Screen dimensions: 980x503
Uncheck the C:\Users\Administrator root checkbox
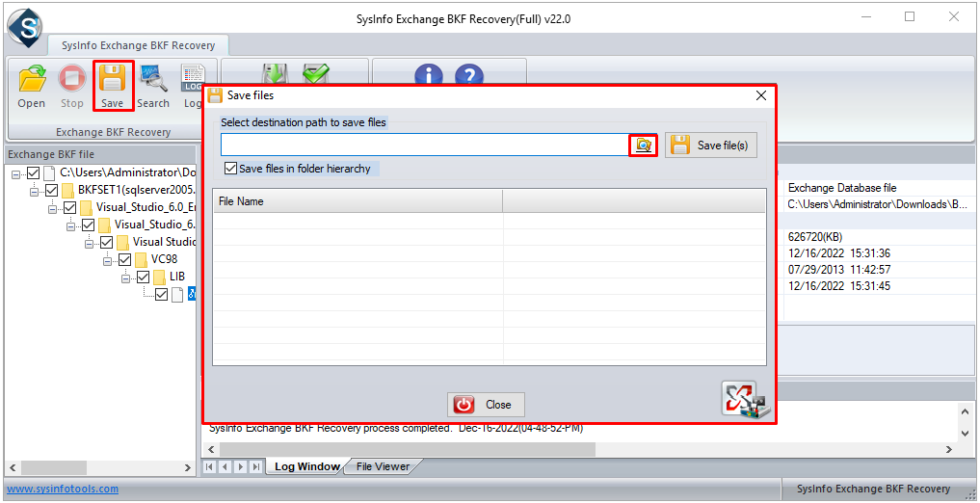(33, 172)
